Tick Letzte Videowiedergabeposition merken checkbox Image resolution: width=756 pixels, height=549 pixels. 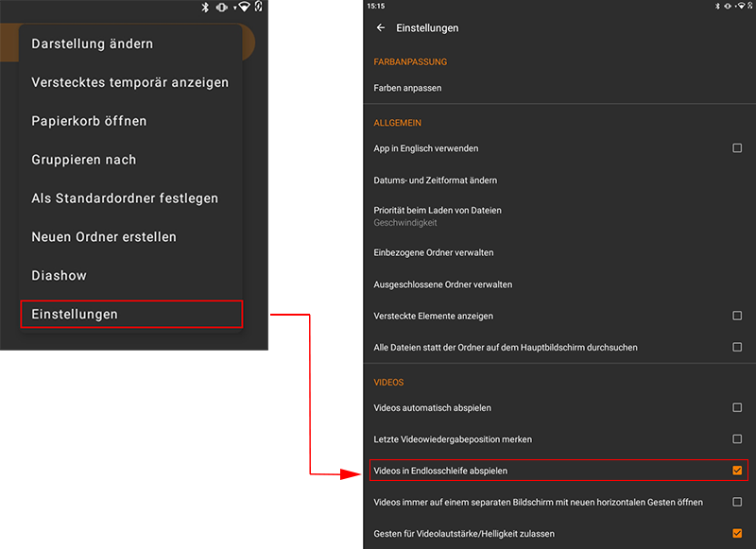pyautogui.click(x=737, y=439)
